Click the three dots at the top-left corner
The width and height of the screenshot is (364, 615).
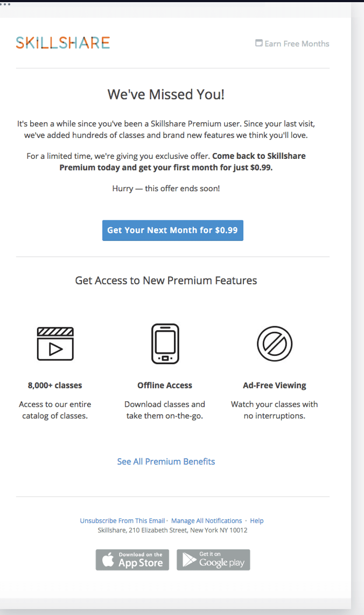pos(5,4)
